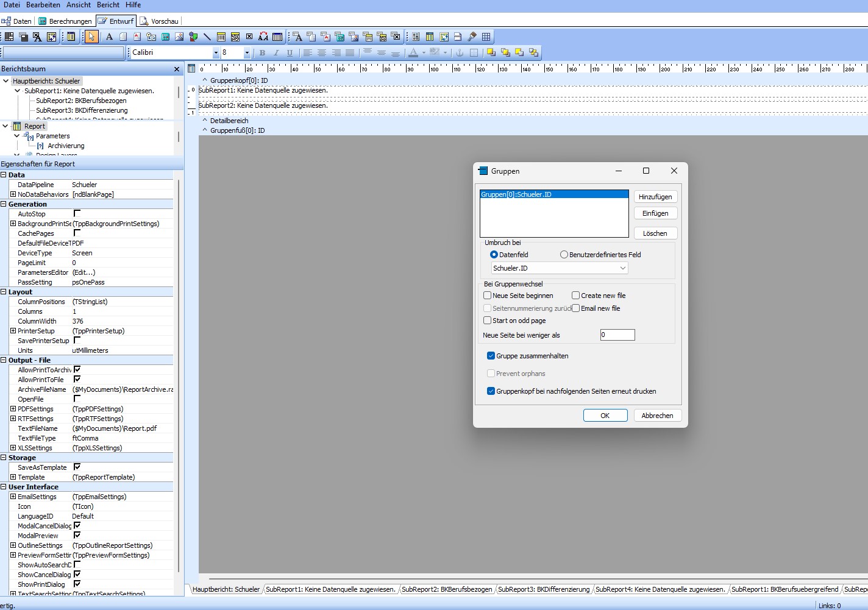Click Abbrechen in Gruppen dialog
868x610 pixels.
pyautogui.click(x=657, y=416)
